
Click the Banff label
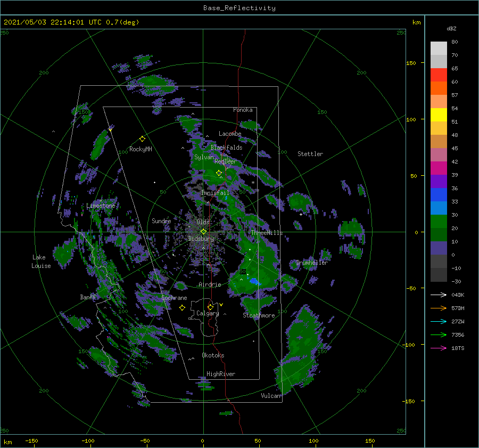tap(88, 297)
